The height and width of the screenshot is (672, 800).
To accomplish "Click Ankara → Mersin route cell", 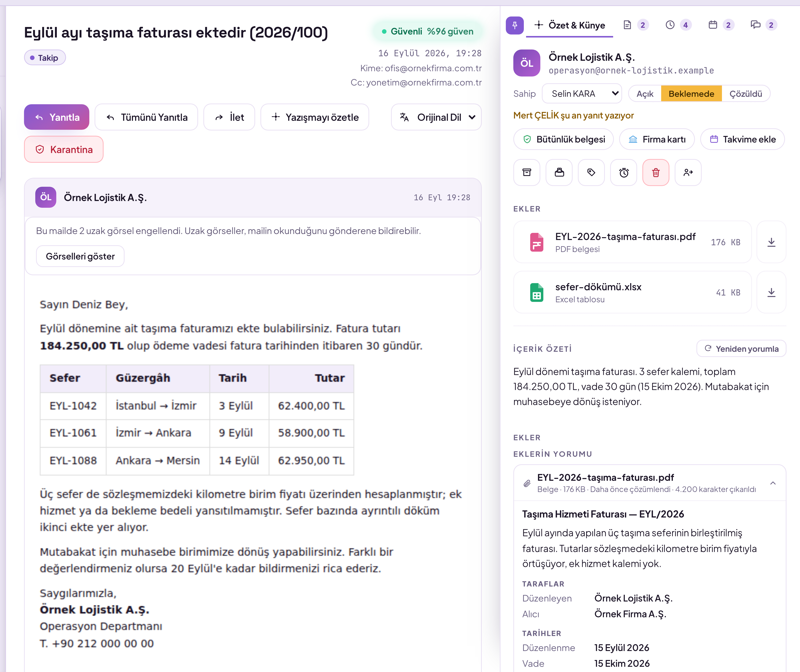I will [157, 460].
